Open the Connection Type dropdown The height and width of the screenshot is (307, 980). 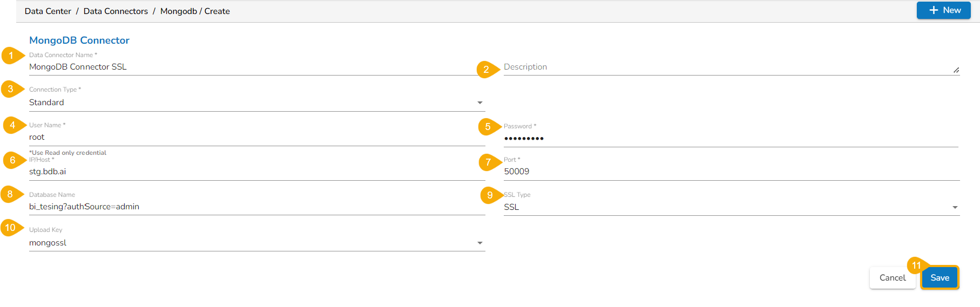(256, 103)
